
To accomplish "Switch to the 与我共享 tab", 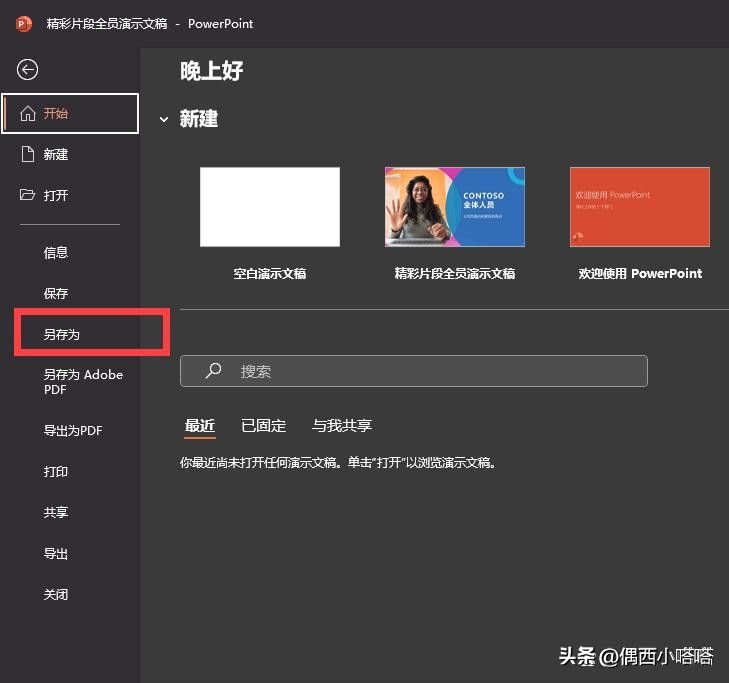I will pyautogui.click(x=342, y=426).
